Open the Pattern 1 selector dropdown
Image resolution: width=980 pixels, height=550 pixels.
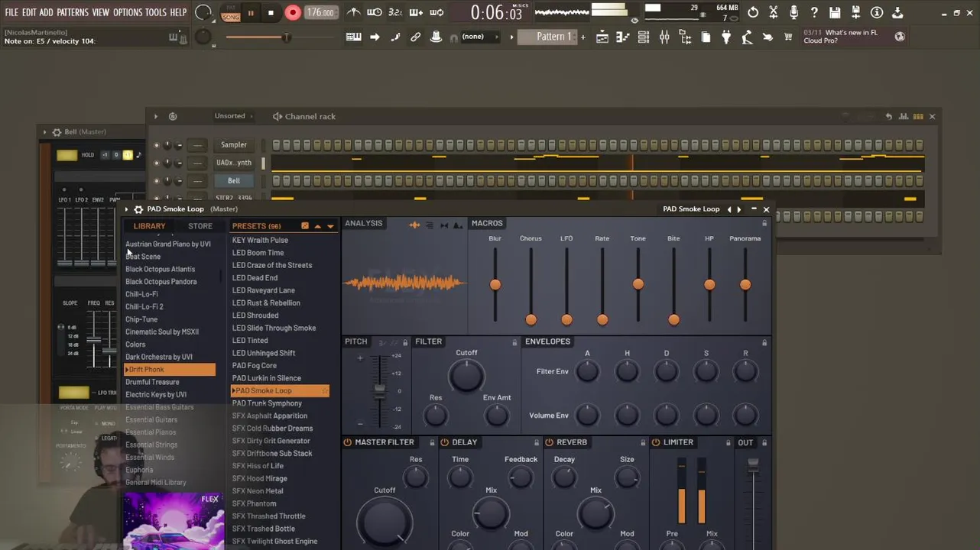[549, 37]
